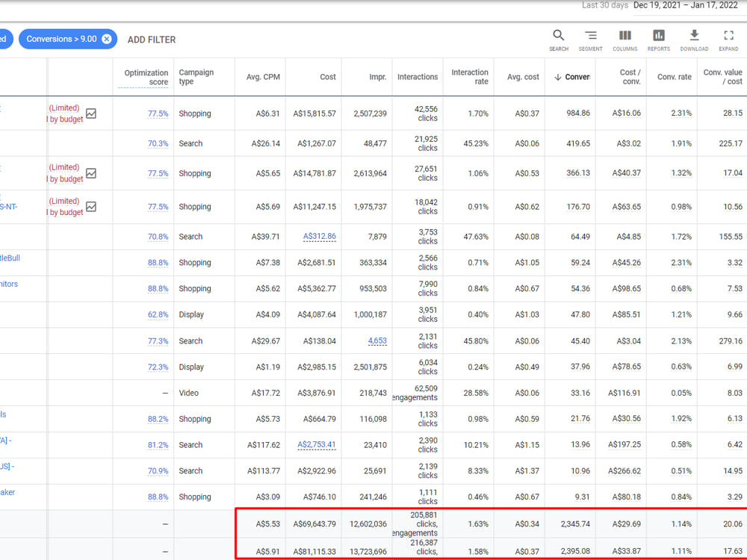Viewport: 747px width, 560px height.
Task: Click the Avg. cost column header
Action: 523,77
